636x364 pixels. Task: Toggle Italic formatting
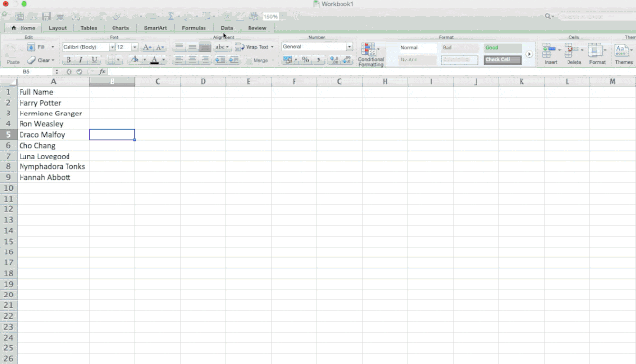pyautogui.click(x=80, y=60)
